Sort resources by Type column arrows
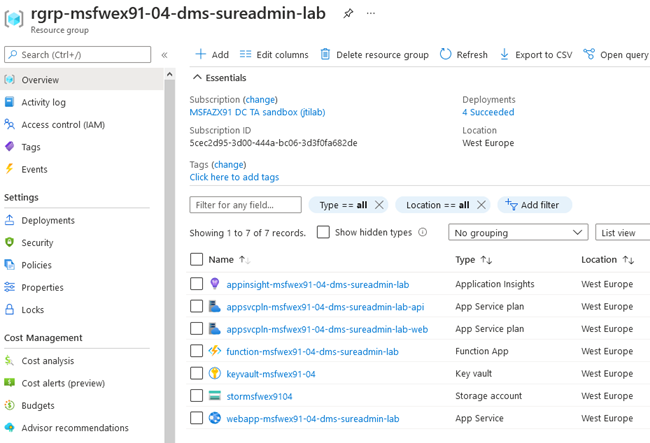650x443 pixels. tap(486, 260)
